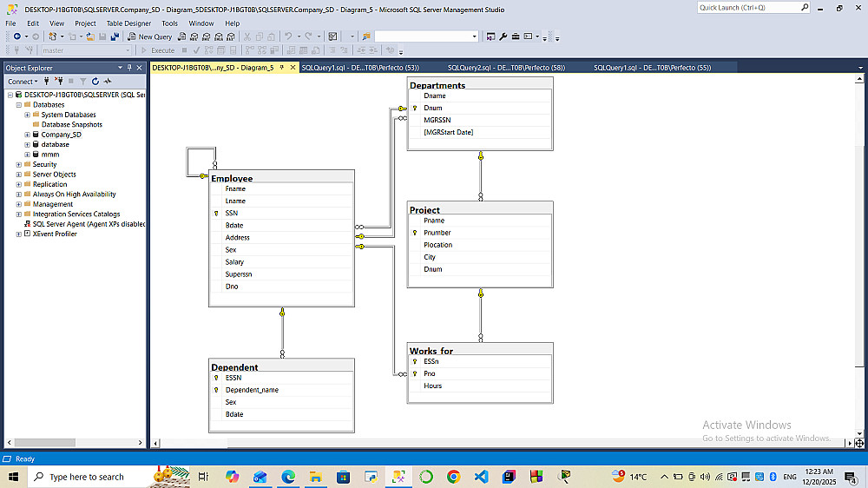The width and height of the screenshot is (868, 488).
Task: Open the File menu
Action: point(10,23)
